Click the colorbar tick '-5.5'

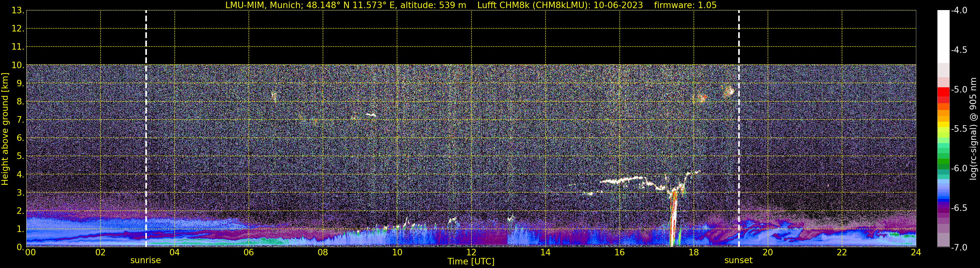point(959,129)
